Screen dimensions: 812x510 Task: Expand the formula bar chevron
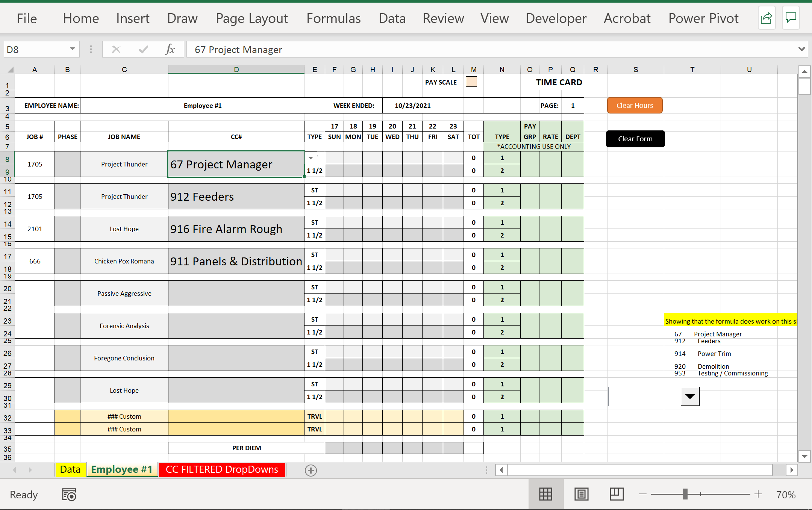point(801,49)
